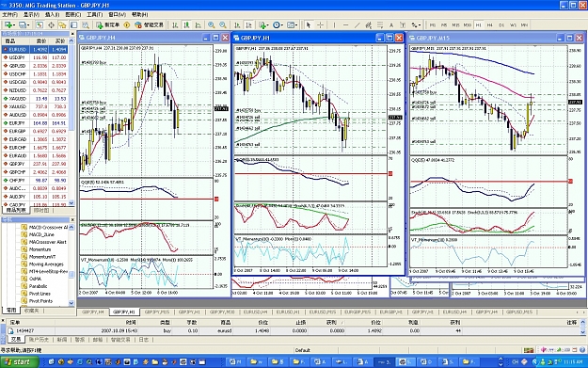Select Pivot Points indicator in Navigator
588x368 pixels.
(40, 301)
